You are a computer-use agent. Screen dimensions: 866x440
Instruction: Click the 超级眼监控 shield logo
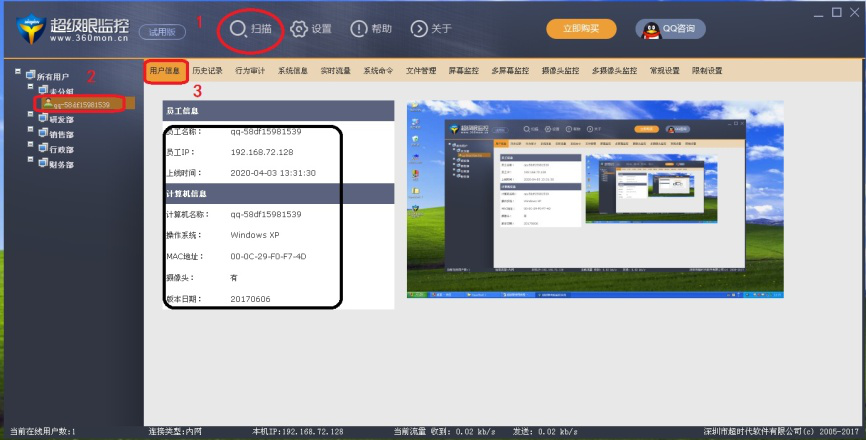pyautogui.click(x=31, y=29)
